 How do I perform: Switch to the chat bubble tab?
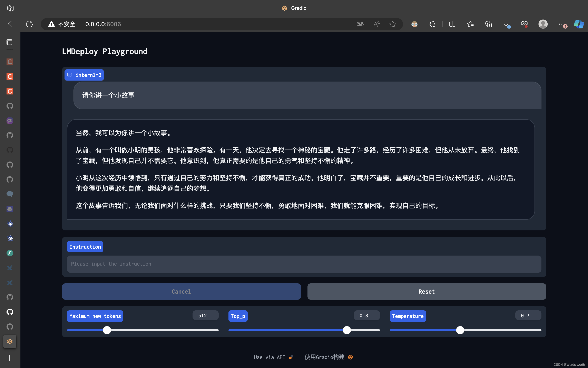(x=10, y=194)
